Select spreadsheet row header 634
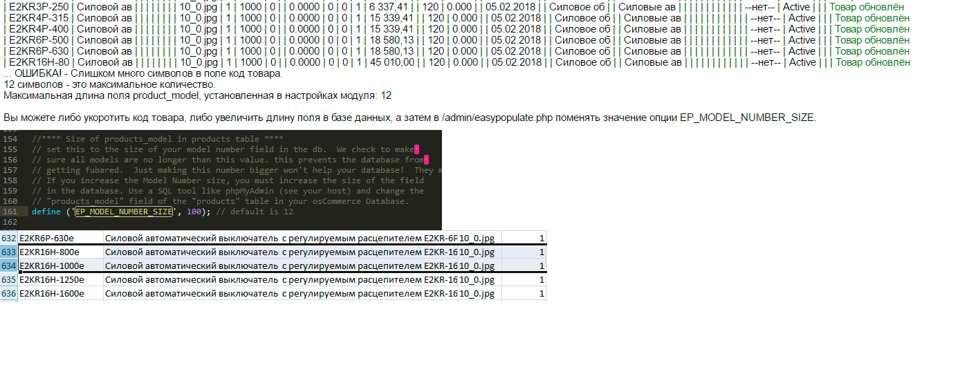The width and height of the screenshot is (980, 392). tap(9, 265)
